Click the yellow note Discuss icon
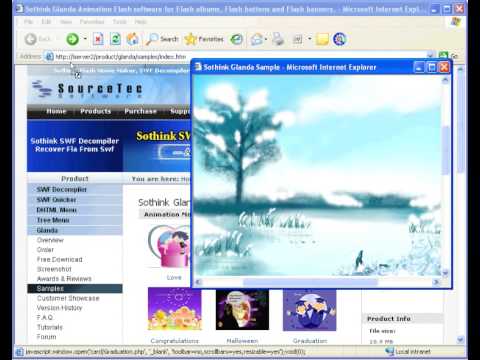This screenshot has height=360, width=480. click(x=322, y=39)
